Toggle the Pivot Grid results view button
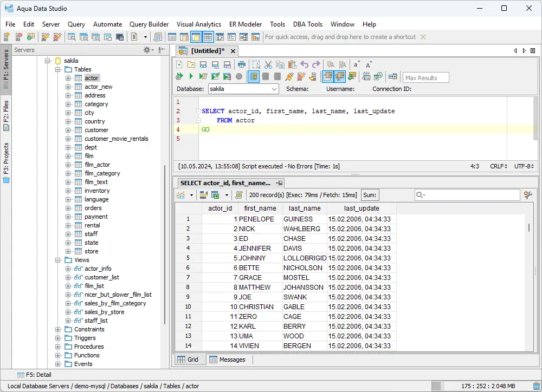 pyautogui.click(x=339, y=76)
